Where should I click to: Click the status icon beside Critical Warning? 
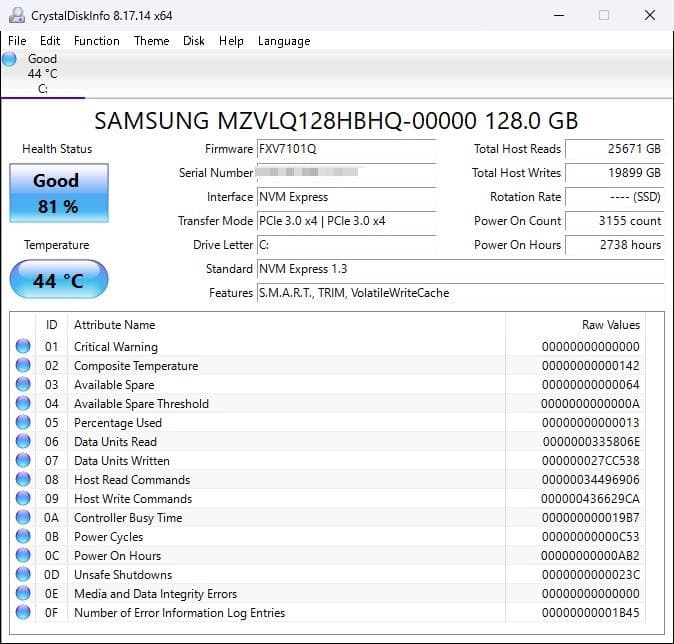coord(23,347)
